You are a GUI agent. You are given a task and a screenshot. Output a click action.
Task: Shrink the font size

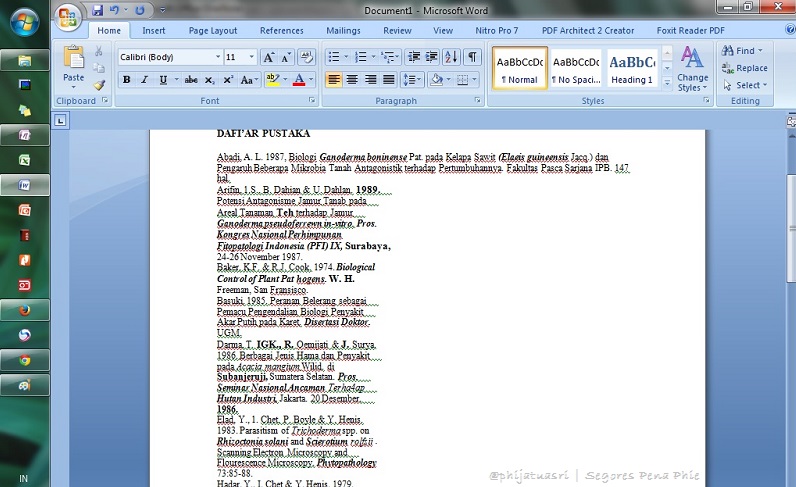coord(286,57)
